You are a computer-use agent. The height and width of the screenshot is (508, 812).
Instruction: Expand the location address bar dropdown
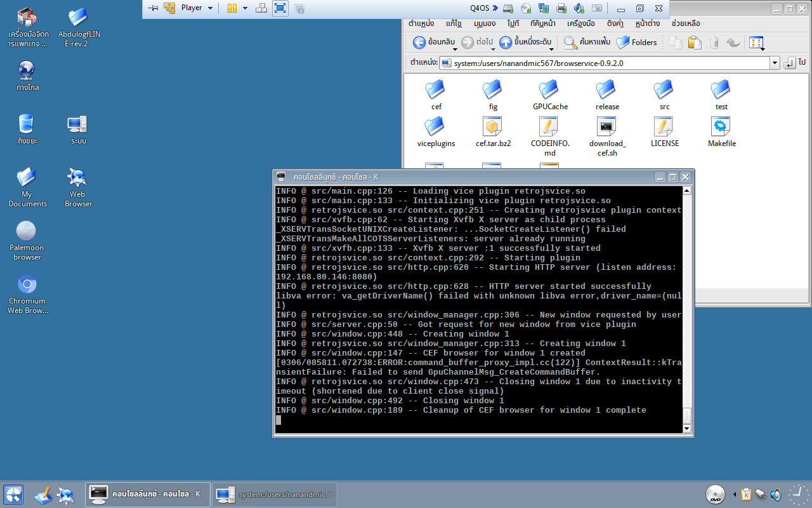coord(775,63)
